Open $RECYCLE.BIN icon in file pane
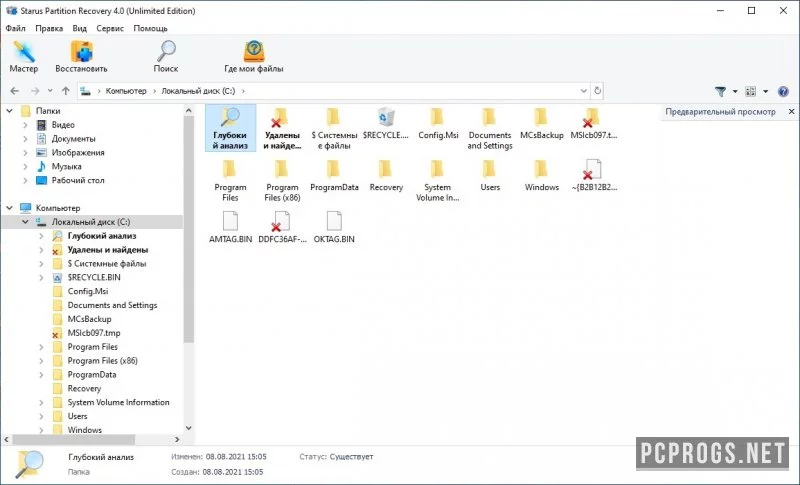The image size is (800, 485). click(386, 123)
